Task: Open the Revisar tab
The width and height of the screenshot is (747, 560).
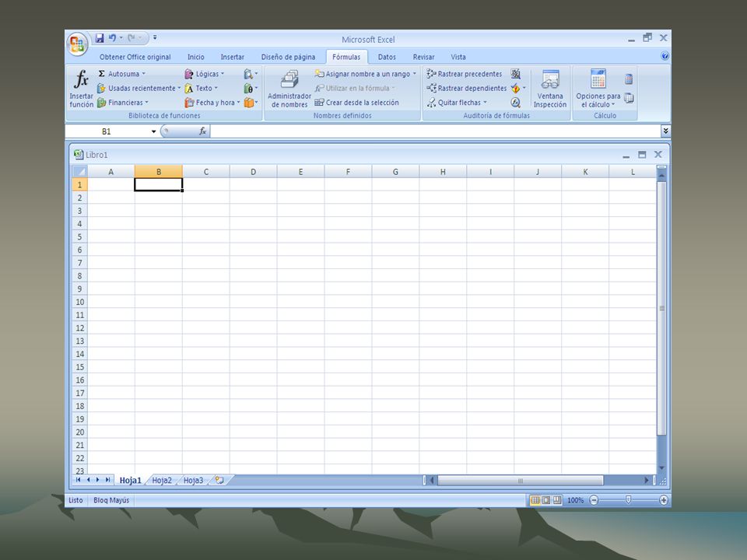Action: click(423, 57)
